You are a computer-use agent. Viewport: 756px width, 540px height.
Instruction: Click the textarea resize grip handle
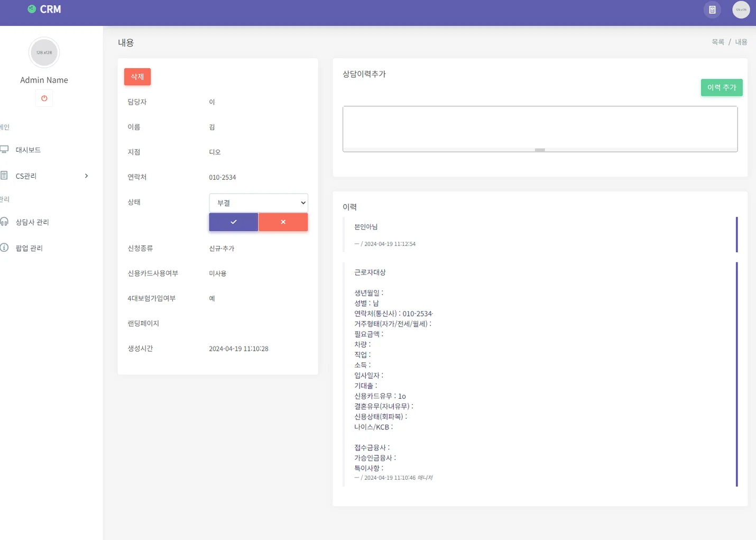(x=540, y=150)
